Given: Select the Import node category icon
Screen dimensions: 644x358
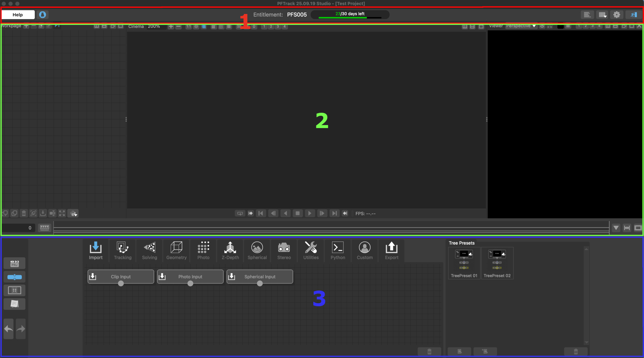Looking at the screenshot, I should (x=96, y=251).
